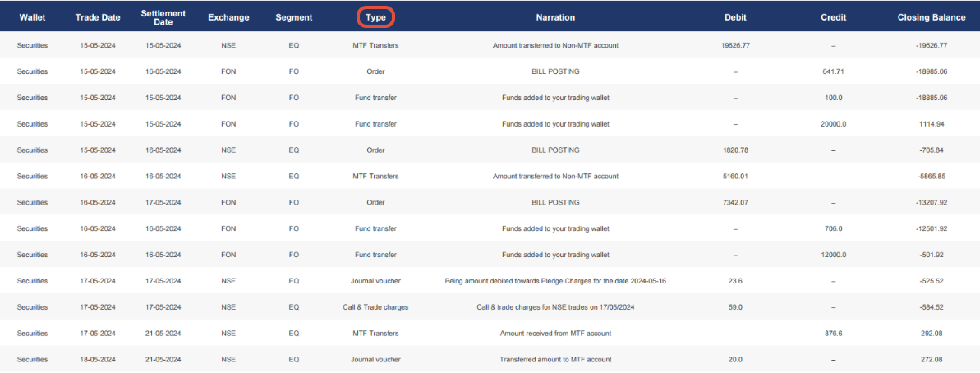
Task: Click the Call & Trade charges type cell
Action: [x=375, y=307]
